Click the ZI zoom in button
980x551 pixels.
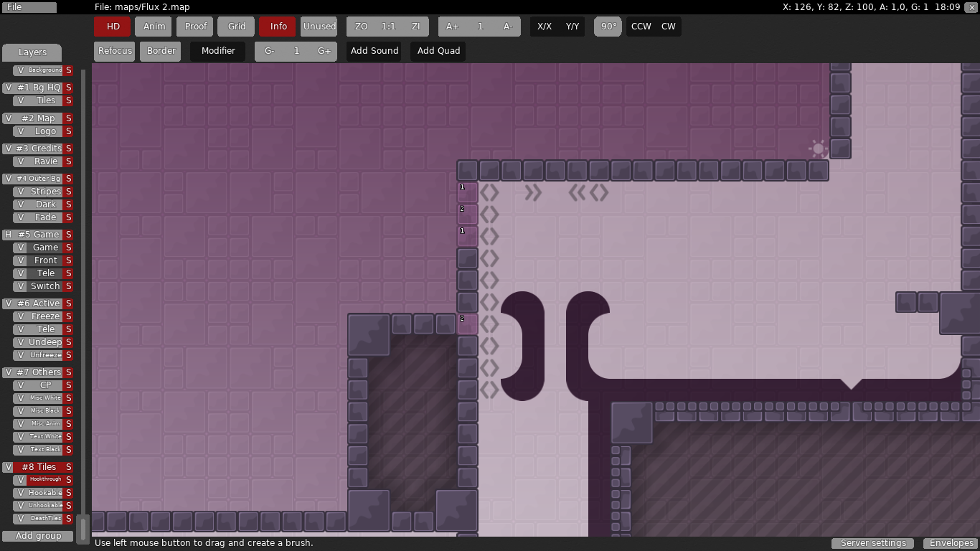click(415, 27)
